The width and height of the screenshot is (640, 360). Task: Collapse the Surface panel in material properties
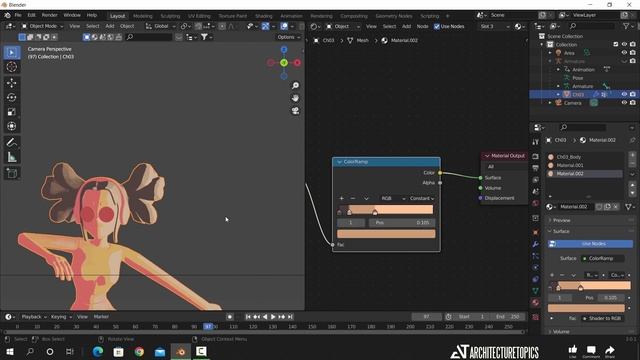pyautogui.click(x=561, y=231)
